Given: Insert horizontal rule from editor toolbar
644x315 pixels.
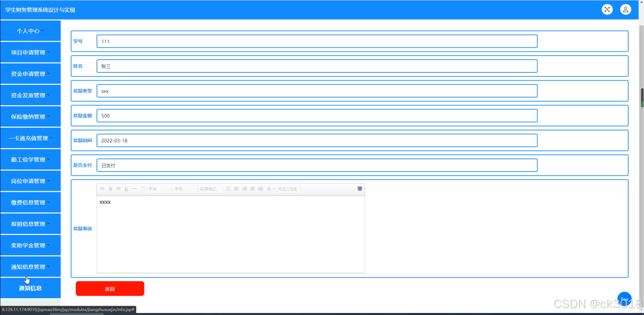Looking at the screenshot, I should coord(134,189).
